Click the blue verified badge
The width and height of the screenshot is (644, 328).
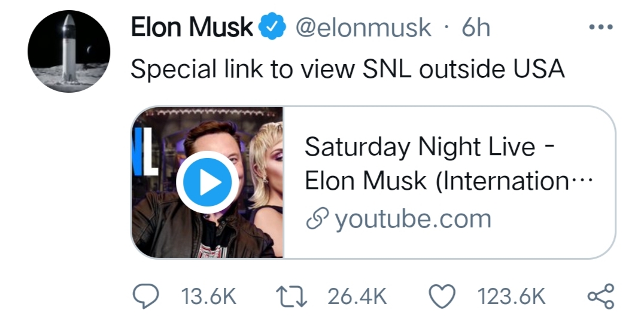tap(272, 28)
